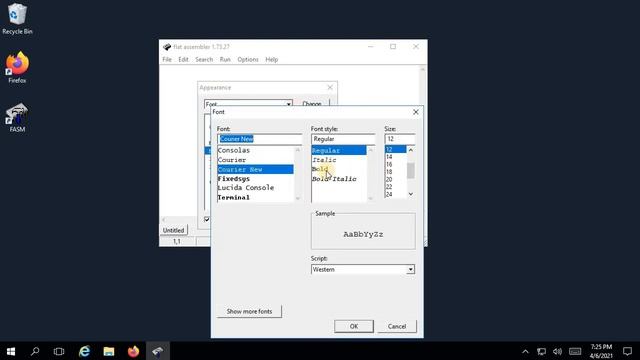Image resolution: width=640 pixels, height=360 pixels.
Task: Click Change button in Appearance dialog
Action: [x=312, y=104]
